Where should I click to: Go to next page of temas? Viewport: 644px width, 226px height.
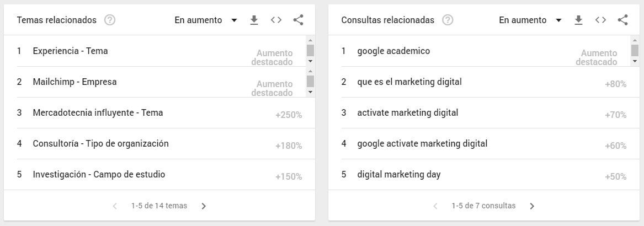(204, 206)
